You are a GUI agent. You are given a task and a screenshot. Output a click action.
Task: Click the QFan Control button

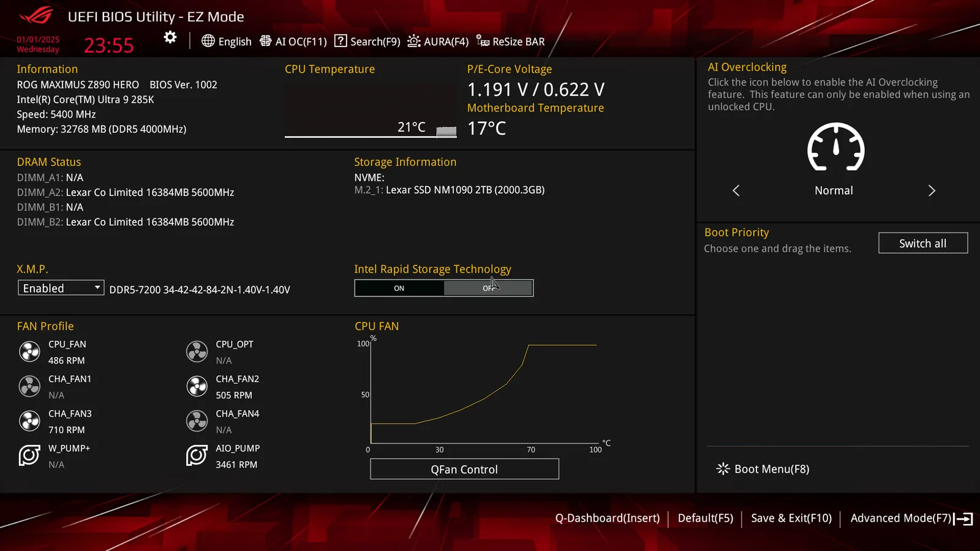(x=464, y=469)
